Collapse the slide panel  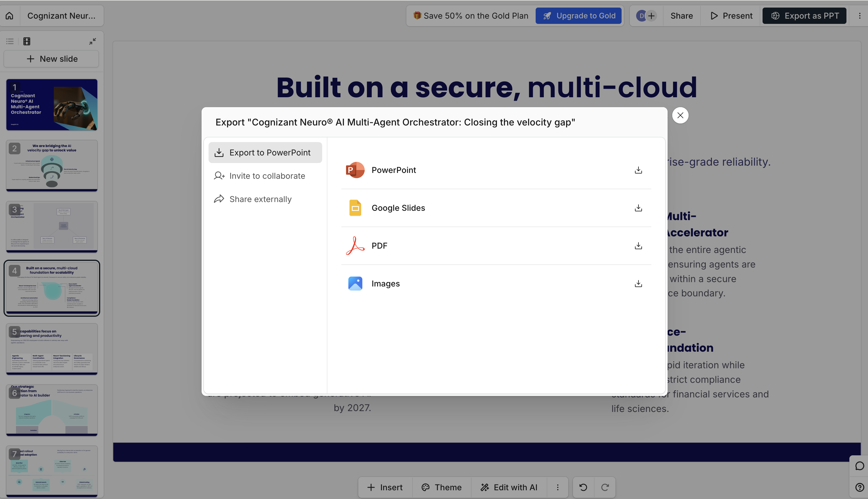93,41
